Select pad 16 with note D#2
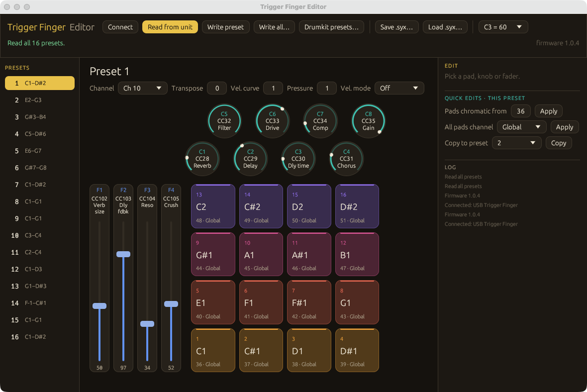The image size is (587, 392). coord(357,206)
